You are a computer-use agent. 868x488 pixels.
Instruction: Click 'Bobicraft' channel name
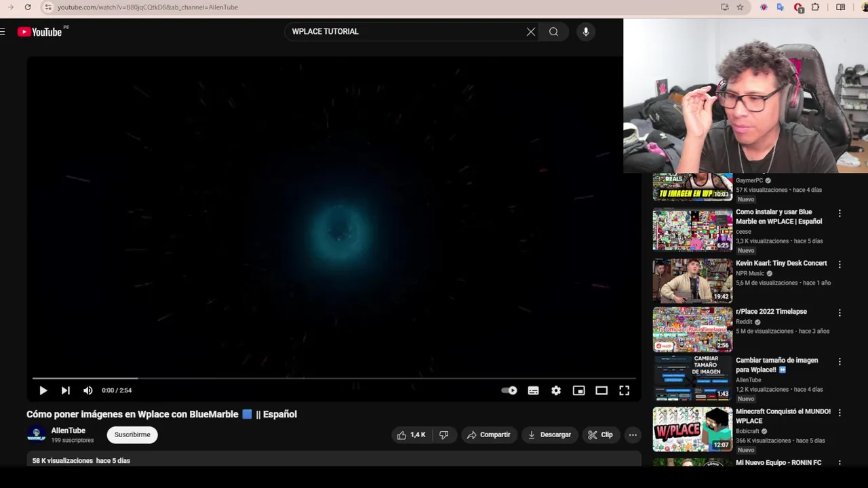click(x=747, y=431)
